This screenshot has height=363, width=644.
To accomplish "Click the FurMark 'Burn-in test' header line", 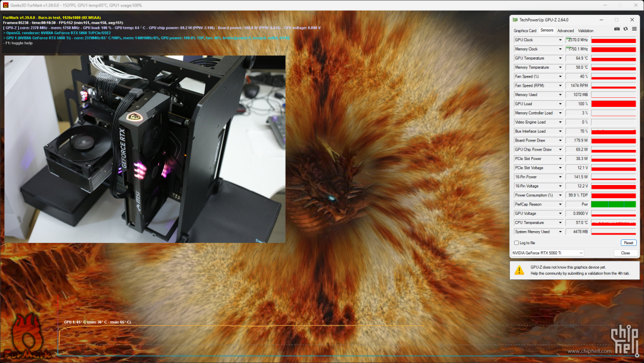I will point(52,18).
